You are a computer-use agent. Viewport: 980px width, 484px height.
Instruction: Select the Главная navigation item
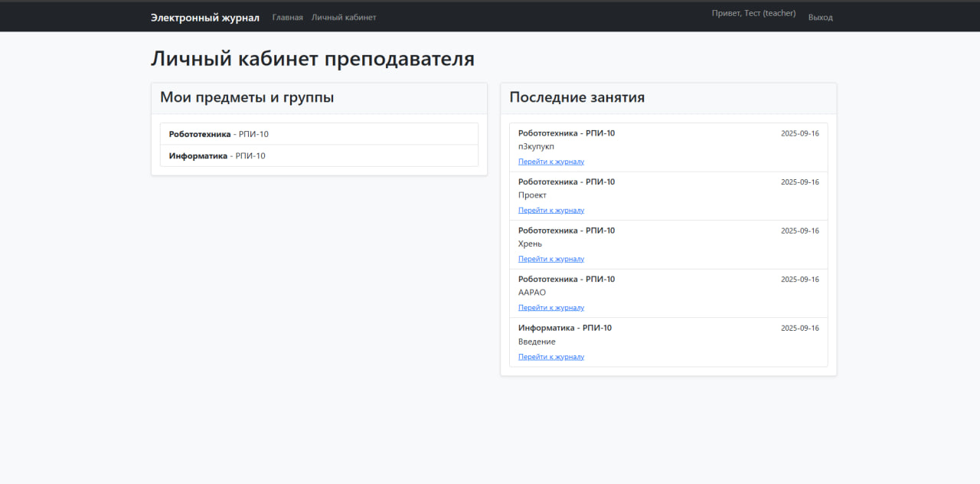287,17
